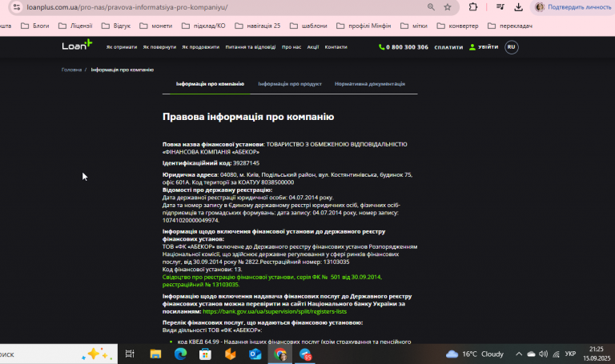
Task: Click phone number 0 800 300 306
Action: click(407, 47)
